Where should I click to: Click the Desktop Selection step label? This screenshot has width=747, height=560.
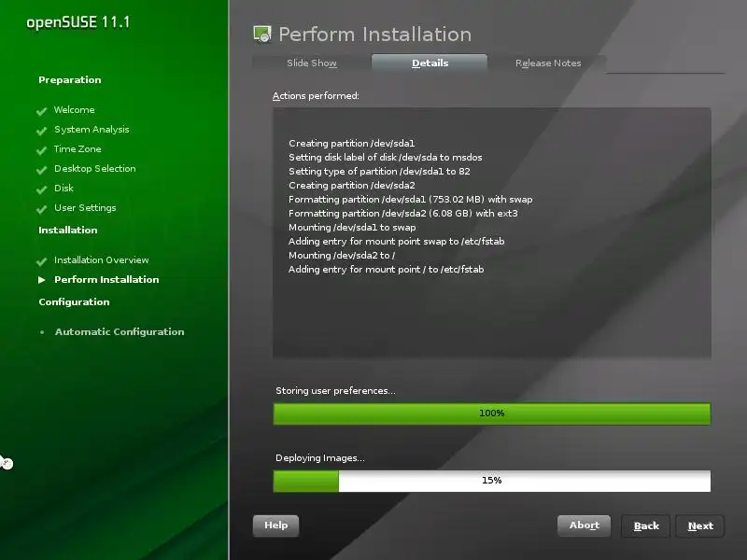tap(95, 169)
